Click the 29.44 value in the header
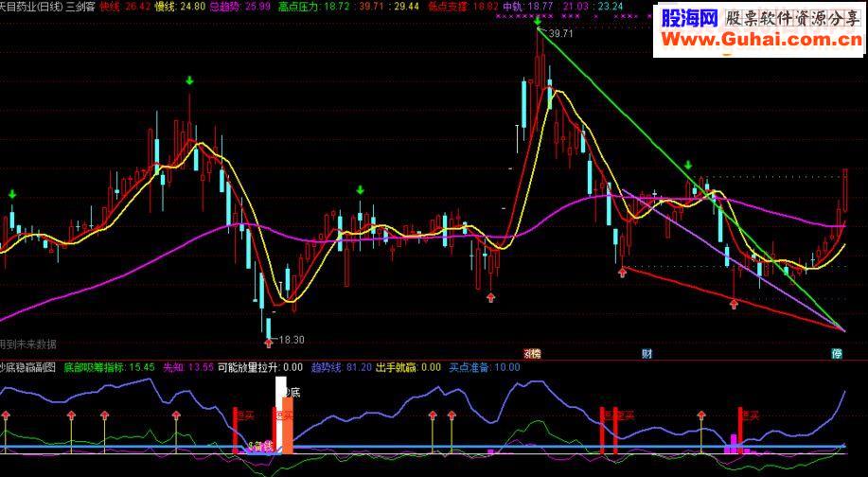This screenshot has height=477, width=868. click(407, 6)
